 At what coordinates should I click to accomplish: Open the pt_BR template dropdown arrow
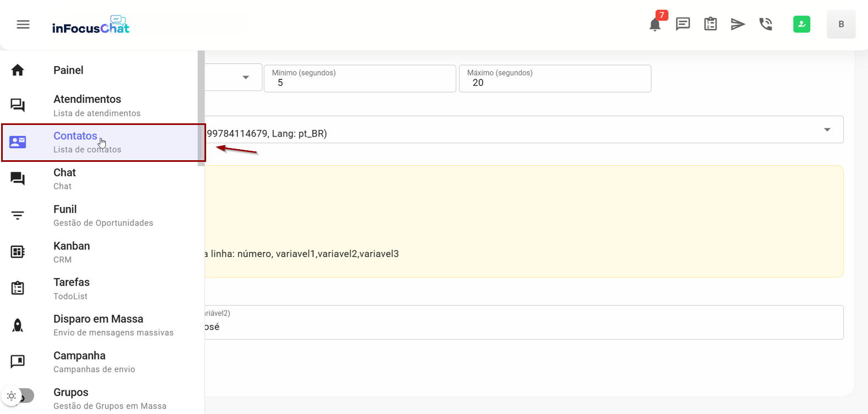coord(827,130)
